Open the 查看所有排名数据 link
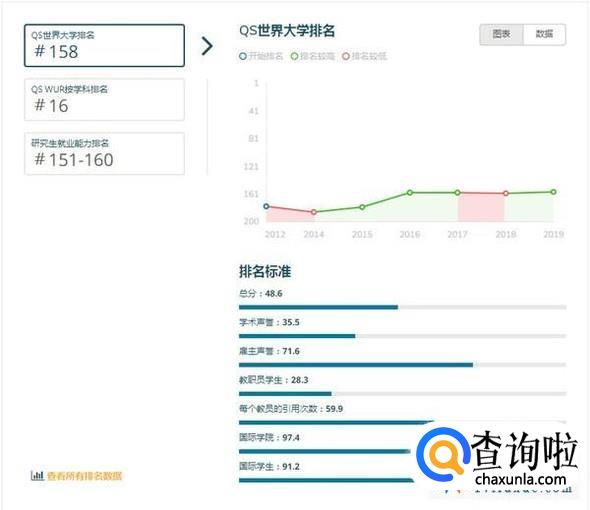The height and width of the screenshot is (510, 590). tap(84, 476)
